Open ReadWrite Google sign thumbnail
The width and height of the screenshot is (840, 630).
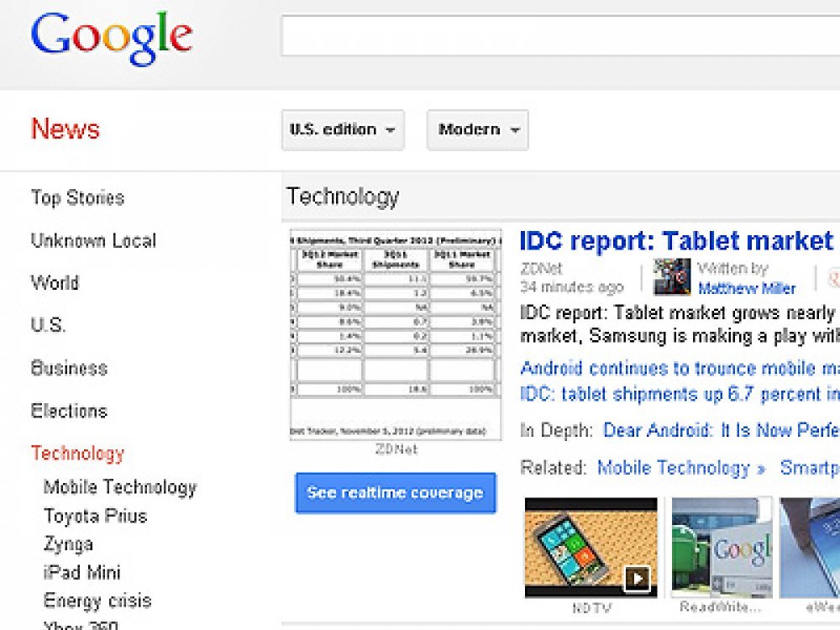(x=722, y=547)
